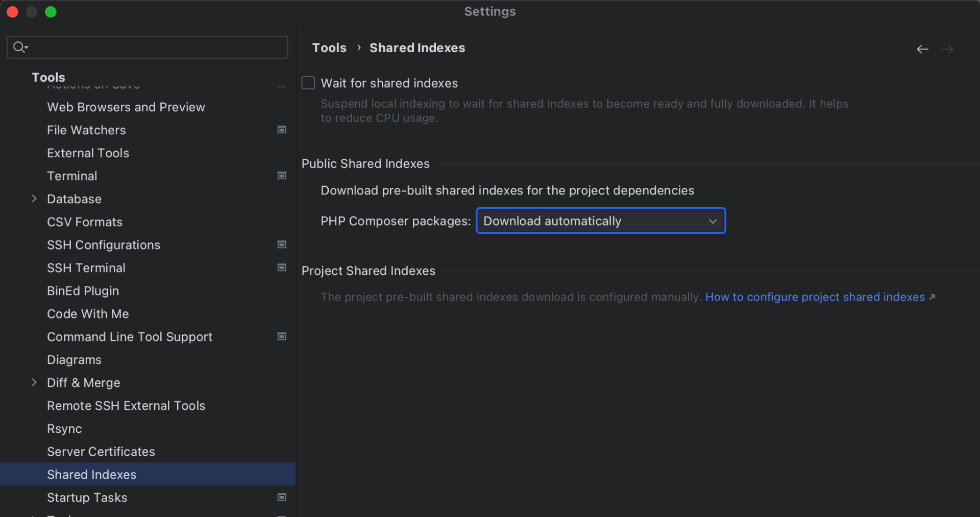980x517 pixels.
Task: Open How to configure project shared indexes link
Action: [815, 297]
